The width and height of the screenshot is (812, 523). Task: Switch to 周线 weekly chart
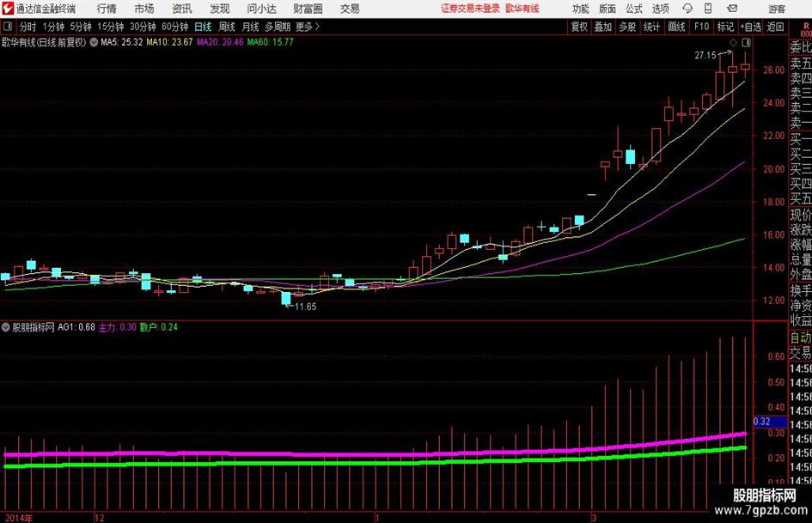click(227, 27)
